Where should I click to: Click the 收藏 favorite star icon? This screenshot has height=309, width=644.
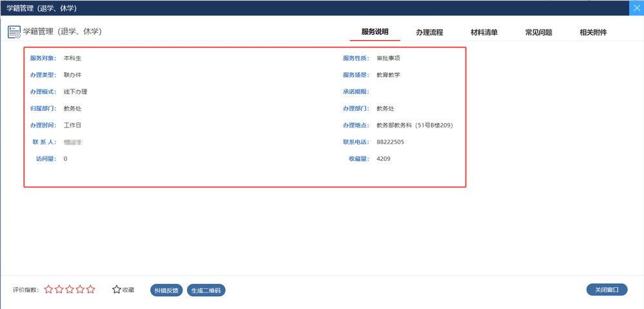(117, 290)
